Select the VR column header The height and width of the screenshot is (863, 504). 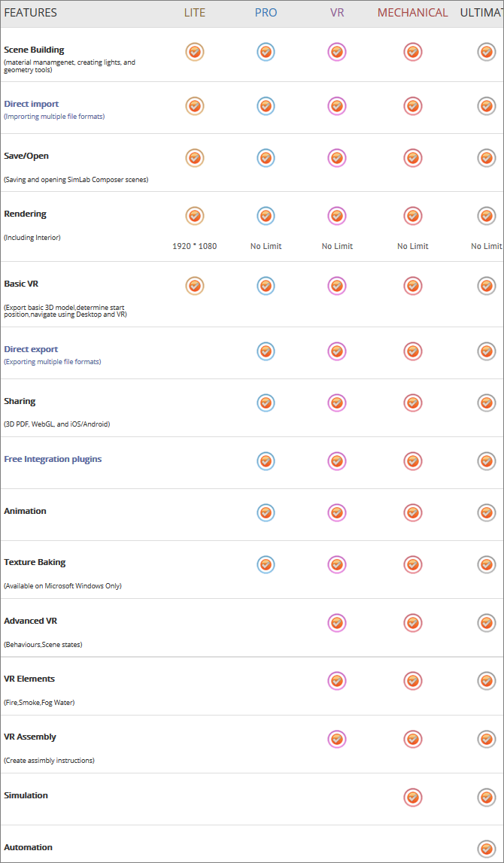337,13
